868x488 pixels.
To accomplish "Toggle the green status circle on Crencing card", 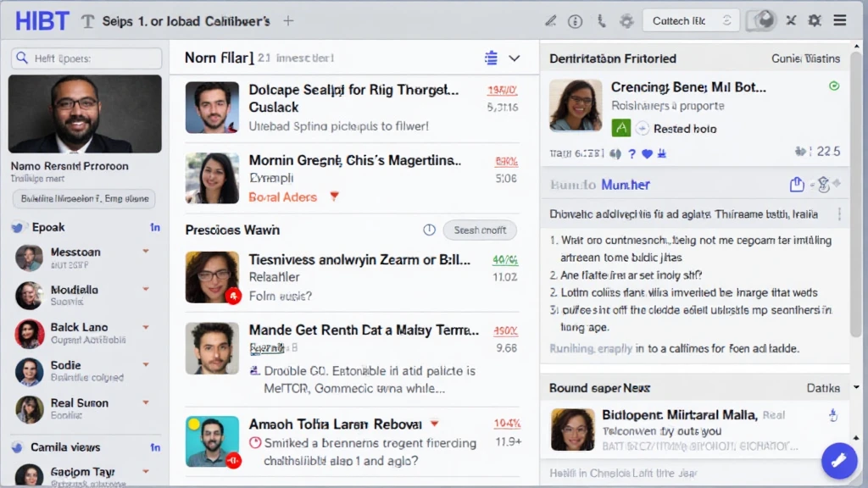I will pos(833,86).
